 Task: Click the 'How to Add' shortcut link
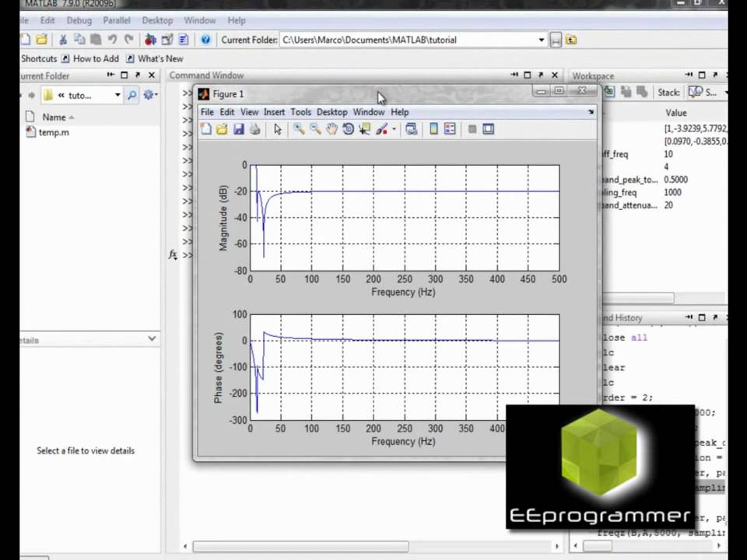point(90,58)
